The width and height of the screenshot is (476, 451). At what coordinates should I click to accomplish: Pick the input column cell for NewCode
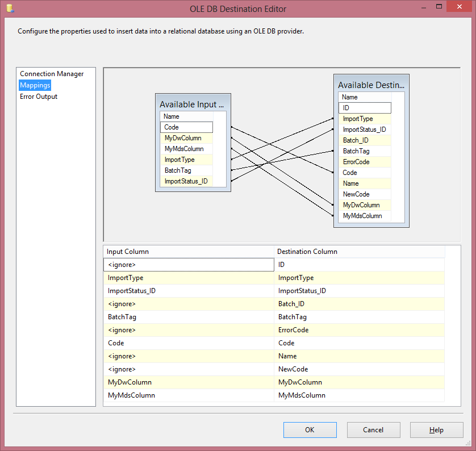pyautogui.click(x=189, y=369)
